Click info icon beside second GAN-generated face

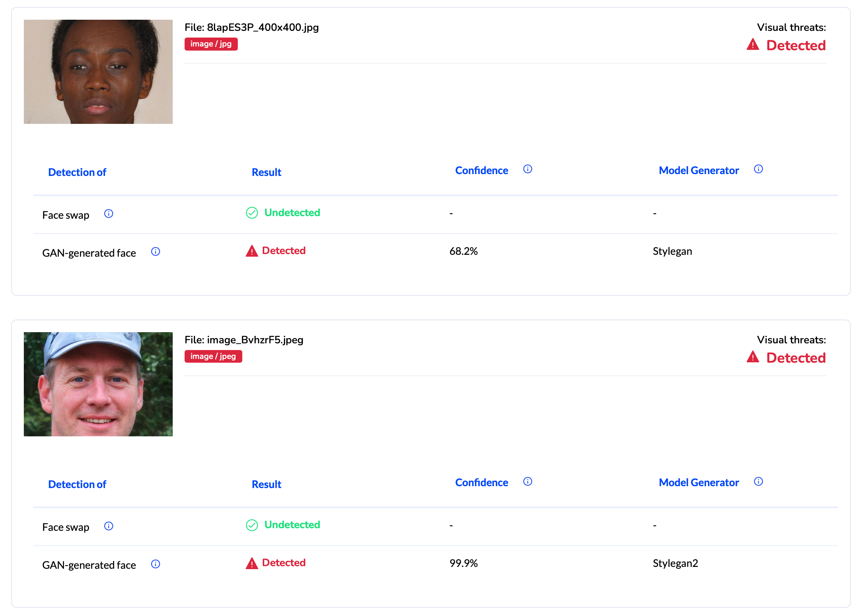coord(156,564)
